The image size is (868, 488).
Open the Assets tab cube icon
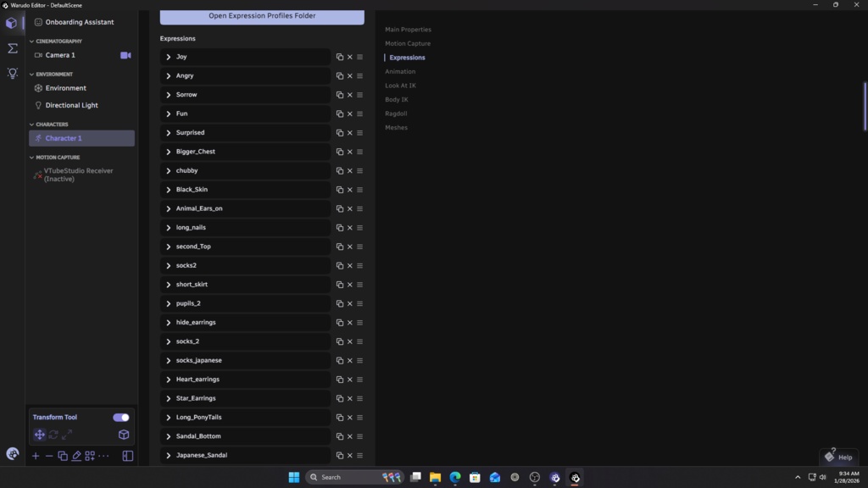(x=12, y=23)
